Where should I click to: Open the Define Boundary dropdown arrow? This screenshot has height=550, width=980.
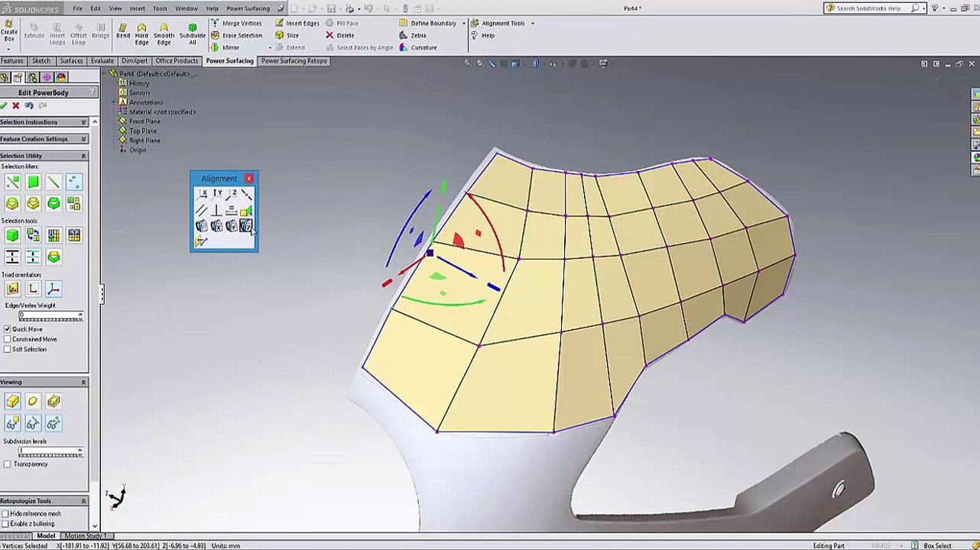click(x=463, y=23)
